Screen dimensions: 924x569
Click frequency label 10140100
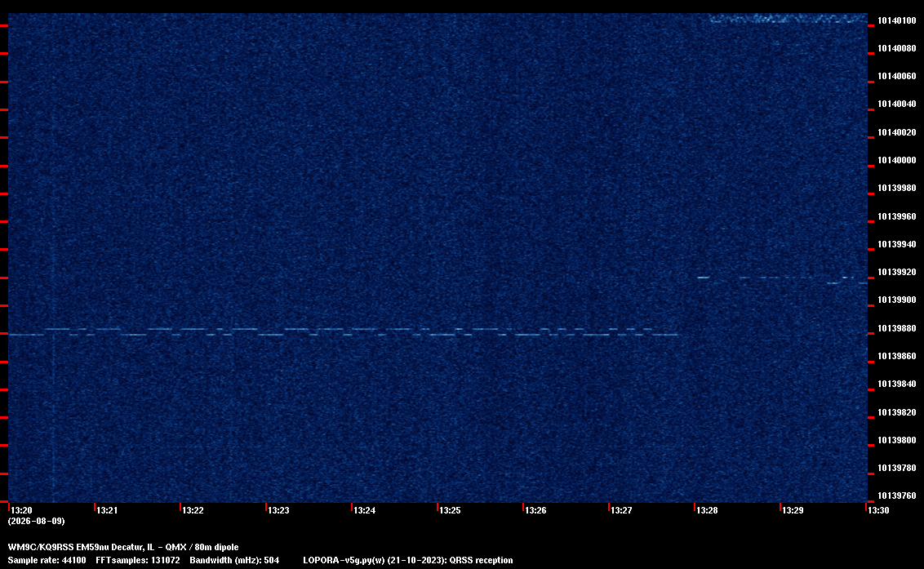(897, 20)
